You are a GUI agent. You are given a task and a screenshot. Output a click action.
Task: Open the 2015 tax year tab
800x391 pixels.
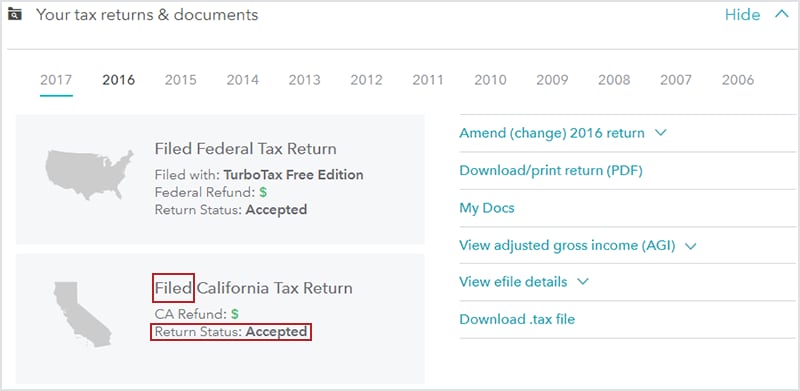click(181, 80)
